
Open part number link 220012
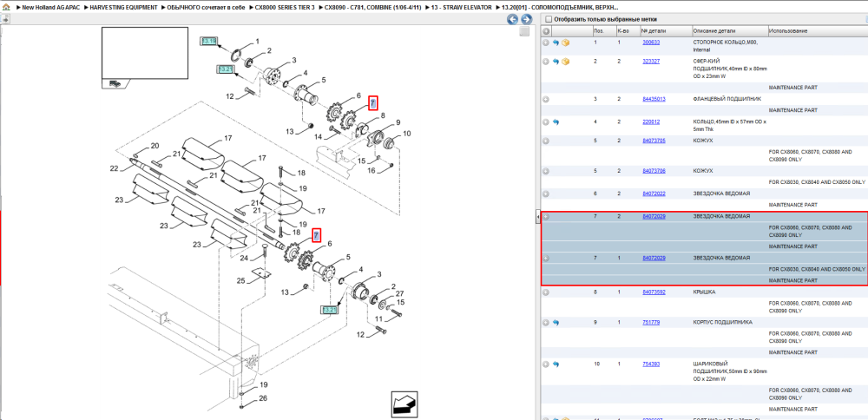click(650, 121)
